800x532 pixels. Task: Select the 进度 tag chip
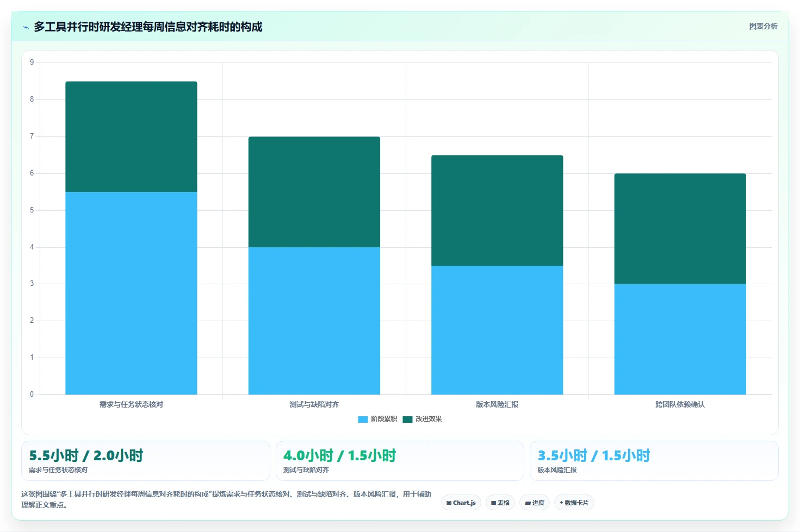point(535,503)
